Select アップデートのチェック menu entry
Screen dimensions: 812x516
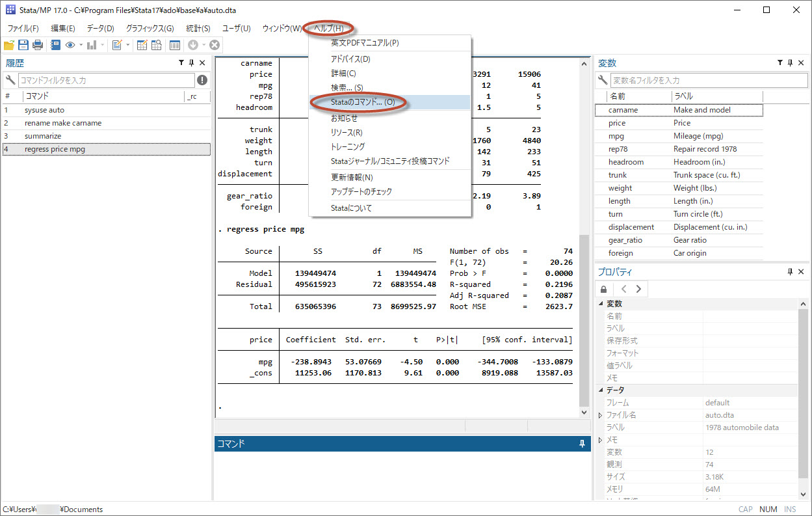390,192
